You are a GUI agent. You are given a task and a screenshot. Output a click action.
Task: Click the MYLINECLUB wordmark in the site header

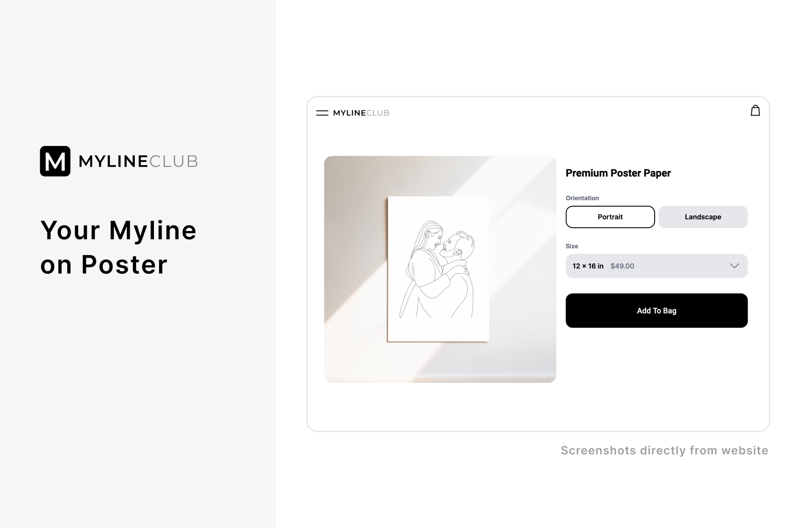(x=361, y=113)
